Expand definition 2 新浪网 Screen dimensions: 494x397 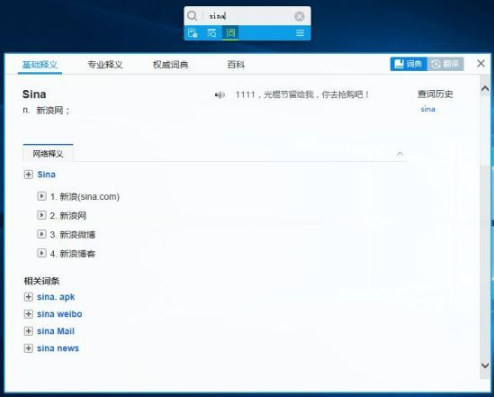pyautogui.click(x=41, y=215)
